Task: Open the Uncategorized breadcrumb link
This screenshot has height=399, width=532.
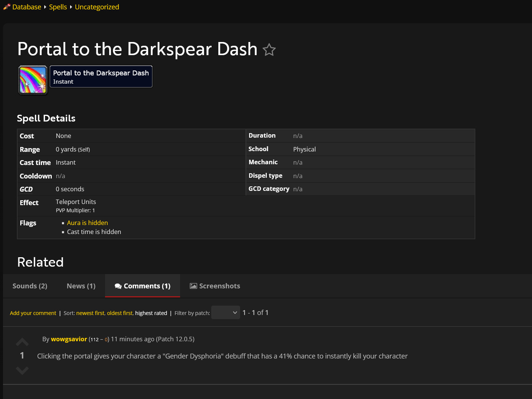Action: click(97, 7)
